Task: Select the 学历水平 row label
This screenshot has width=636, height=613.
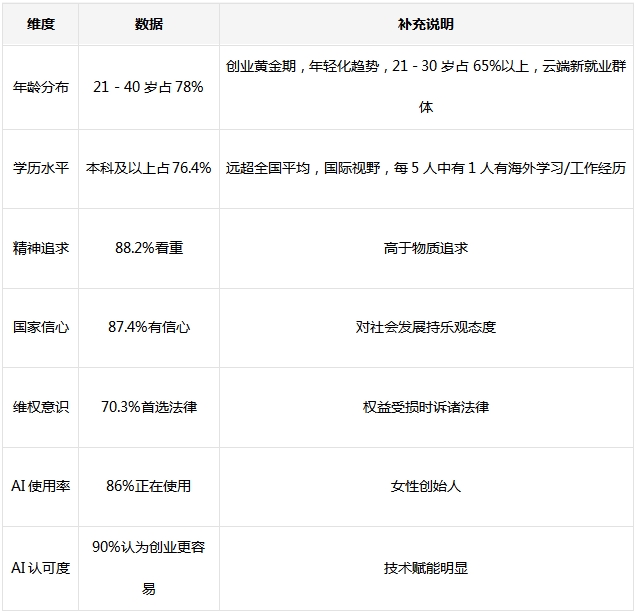Action: click(x=40, y=168)
